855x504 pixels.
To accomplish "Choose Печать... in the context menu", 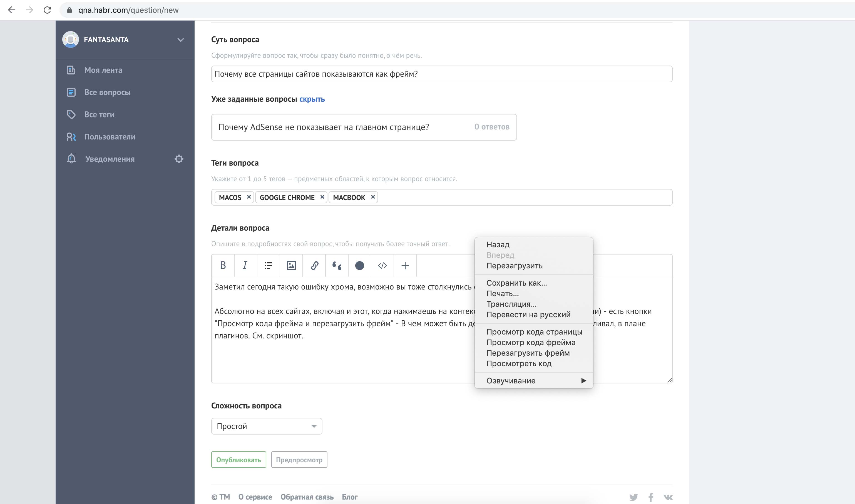I will pyautogui.click(x=534, y=293).
